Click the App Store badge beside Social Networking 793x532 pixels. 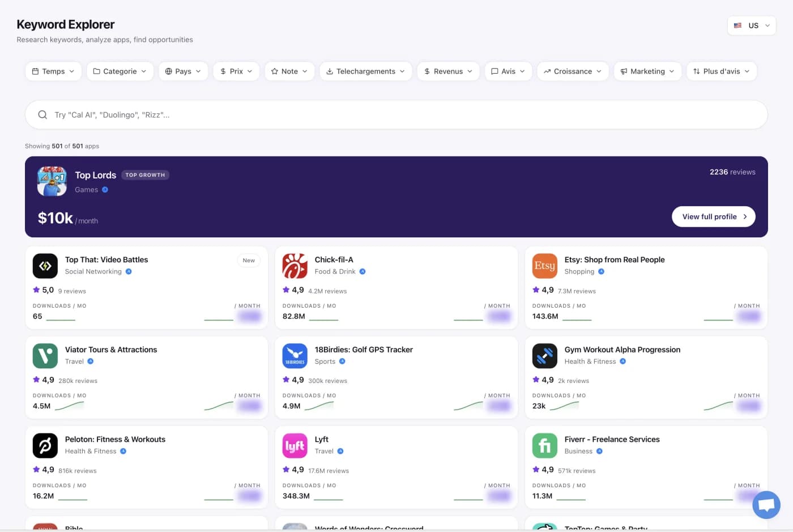pyautogui.click(x=129, y=271)
